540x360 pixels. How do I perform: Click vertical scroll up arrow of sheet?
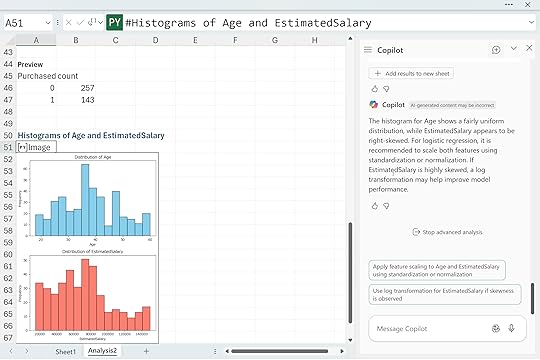point(350,39)
